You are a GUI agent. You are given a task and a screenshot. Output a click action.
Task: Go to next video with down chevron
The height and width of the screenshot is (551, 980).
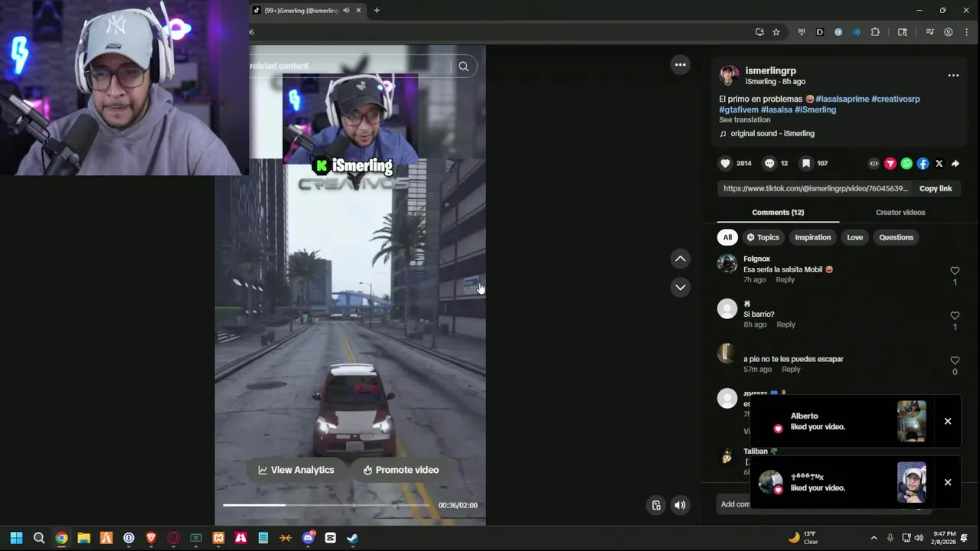coord(680,287)
